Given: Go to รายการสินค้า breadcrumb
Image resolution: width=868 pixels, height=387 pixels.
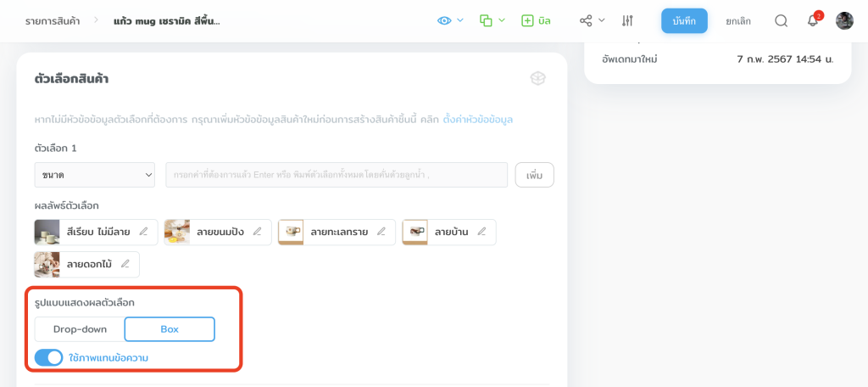Looking at the screenshot, I should 53,20.
